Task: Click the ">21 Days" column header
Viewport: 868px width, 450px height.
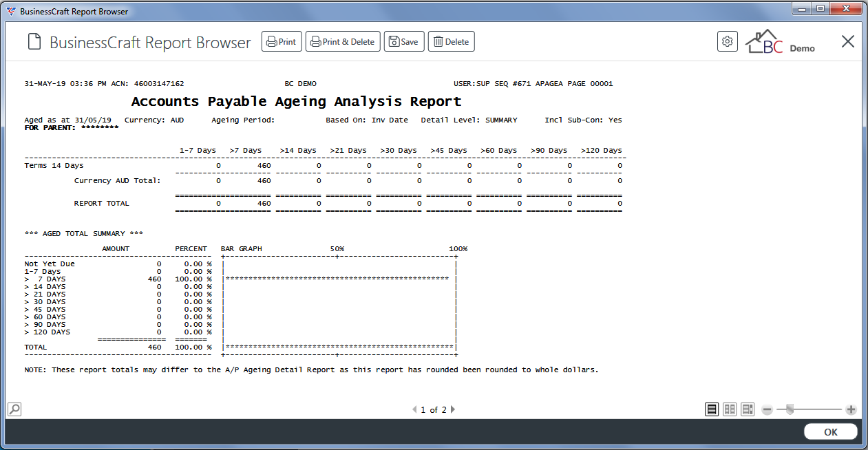Action: pyautogui.click(x=348, y=151)
